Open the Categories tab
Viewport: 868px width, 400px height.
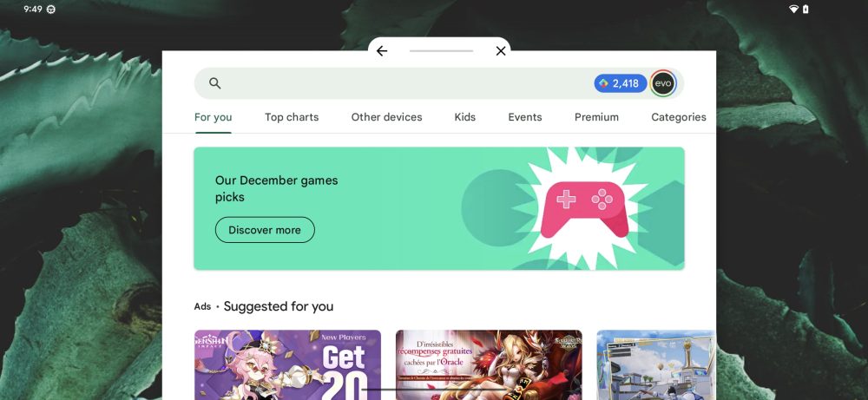click(679, 117)
